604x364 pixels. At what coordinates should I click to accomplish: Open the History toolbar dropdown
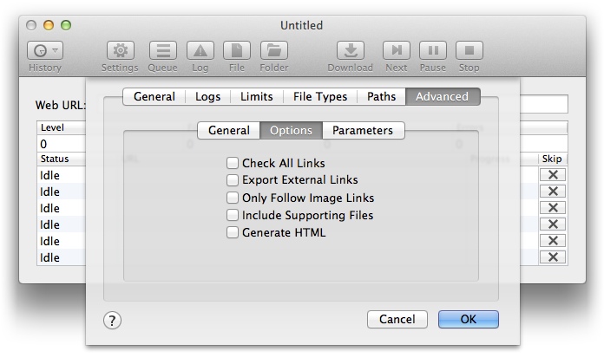44,51
